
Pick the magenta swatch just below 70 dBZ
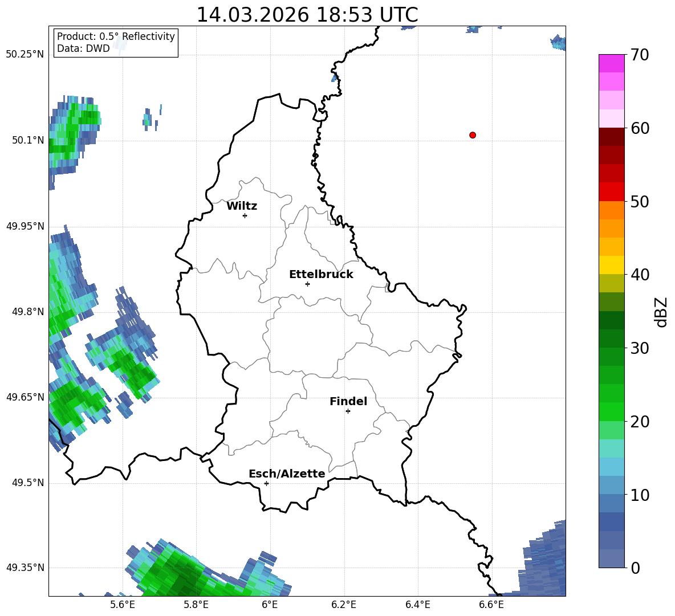click(x=611, y=63)
